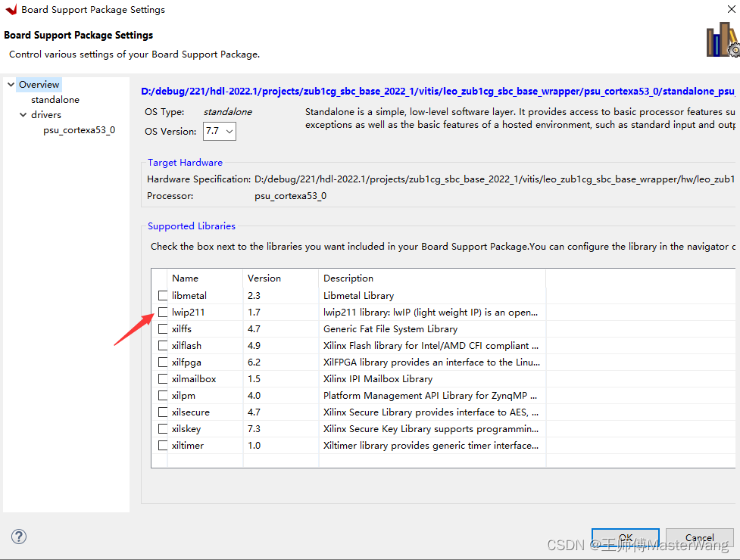Open the OS Version 7.7 dropdown
Viewport: 740px width, 560px height.
[x=220, y=131]
